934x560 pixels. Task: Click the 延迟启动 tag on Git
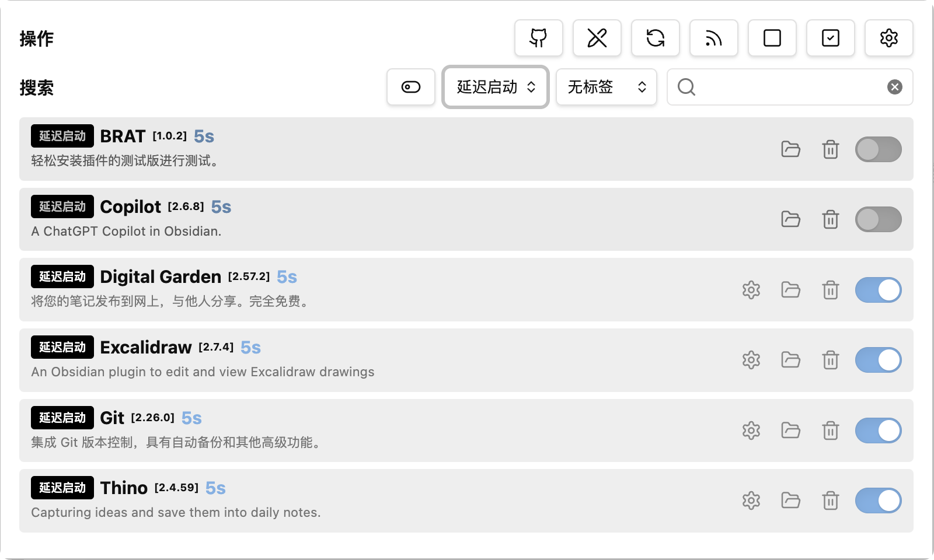62,418
